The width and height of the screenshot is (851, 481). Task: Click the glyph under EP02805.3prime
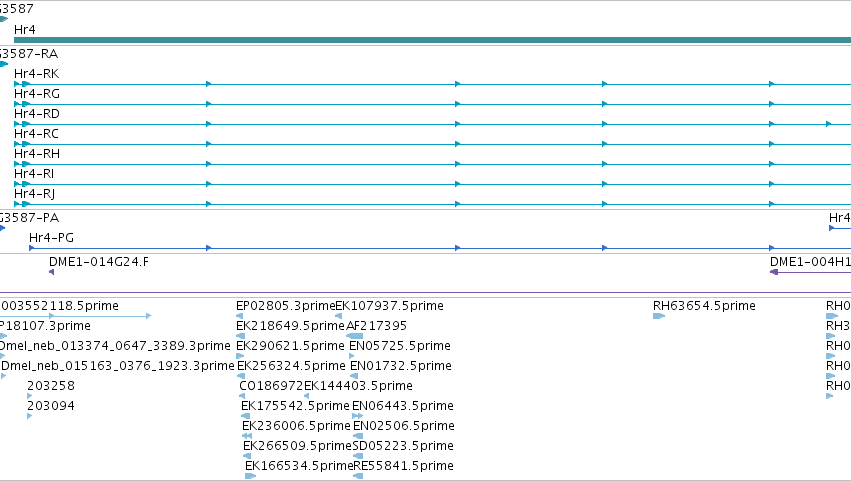[239, 316]
